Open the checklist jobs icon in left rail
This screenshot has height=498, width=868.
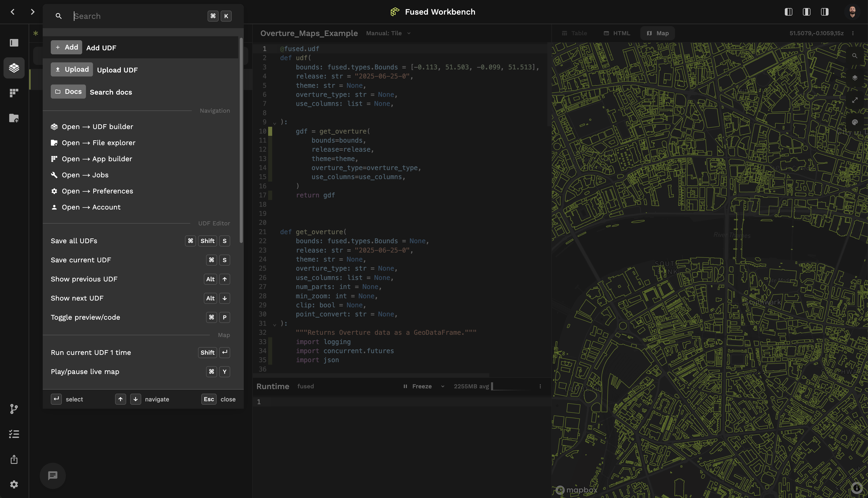pyautogui.click(x=14, y=434)
